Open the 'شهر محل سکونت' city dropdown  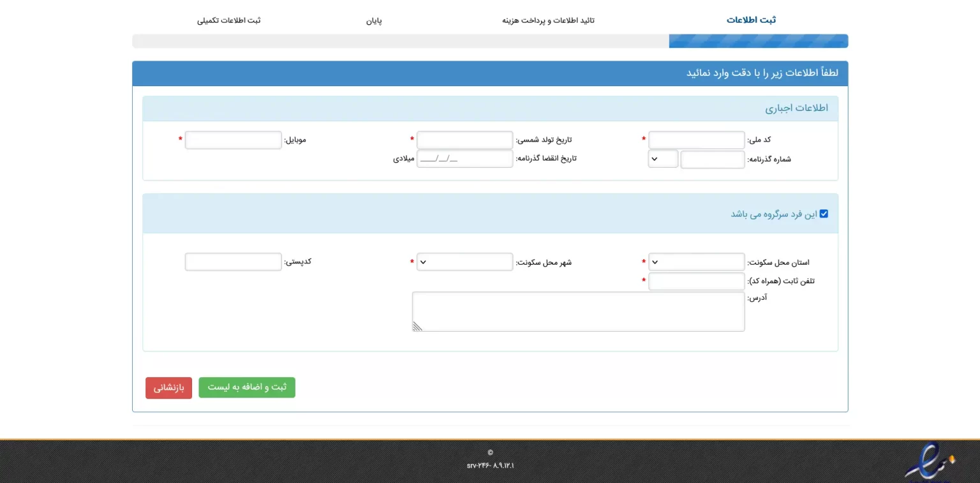coord(464,262)
